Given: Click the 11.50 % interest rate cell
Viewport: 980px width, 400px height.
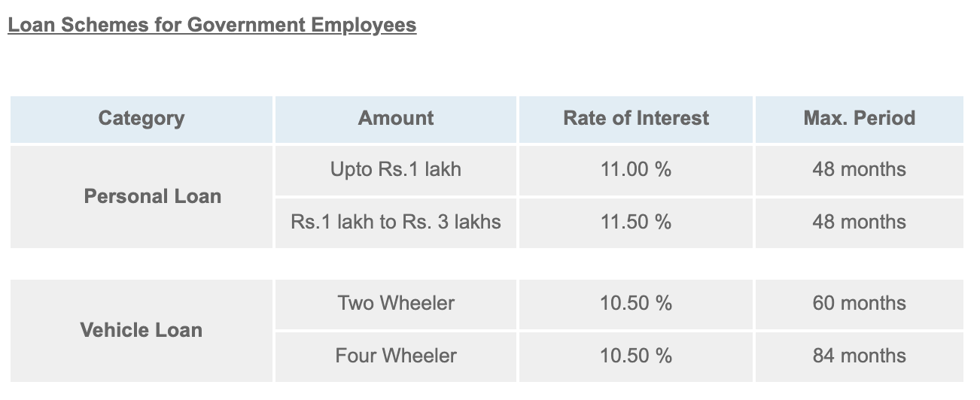Looking at the screenshot, I should [636, 222].
